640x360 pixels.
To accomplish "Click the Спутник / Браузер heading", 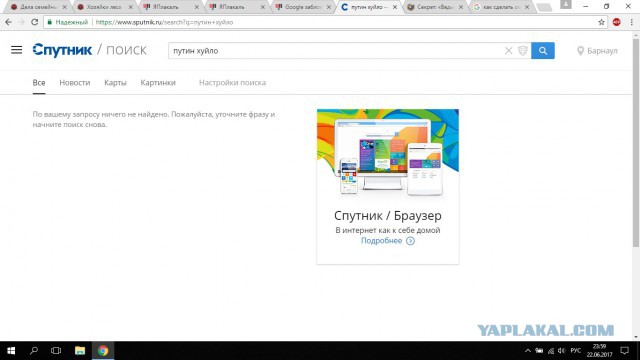I will pyautogui.click(x=388, y=215).
